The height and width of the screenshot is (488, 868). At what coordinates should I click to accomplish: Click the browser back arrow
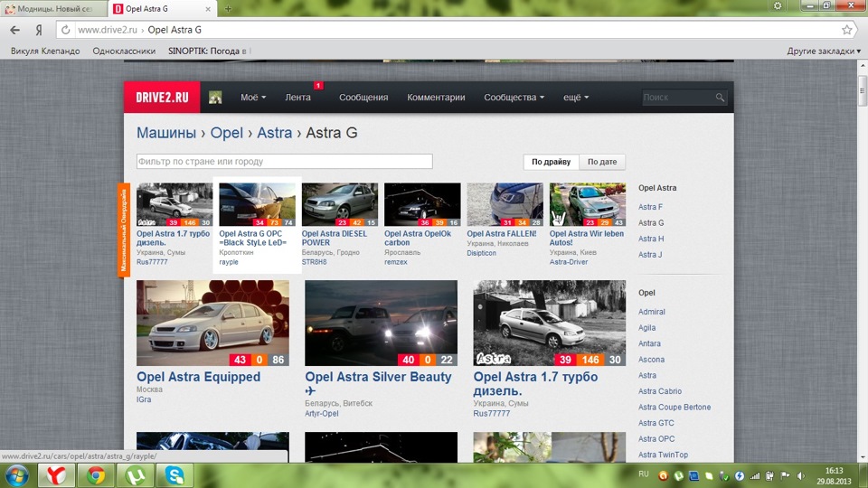point(15,30)
